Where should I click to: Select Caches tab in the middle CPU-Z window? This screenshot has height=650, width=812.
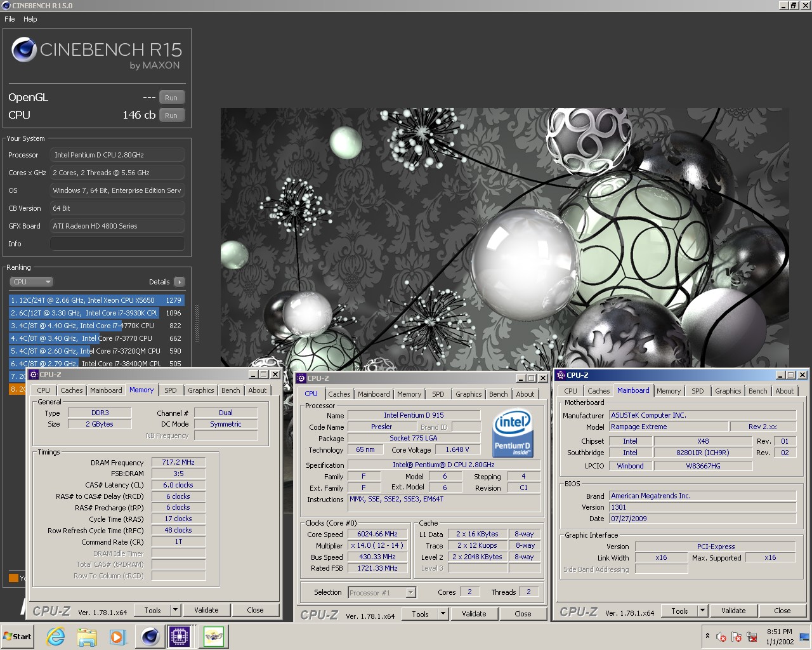(x=339, y=394)
